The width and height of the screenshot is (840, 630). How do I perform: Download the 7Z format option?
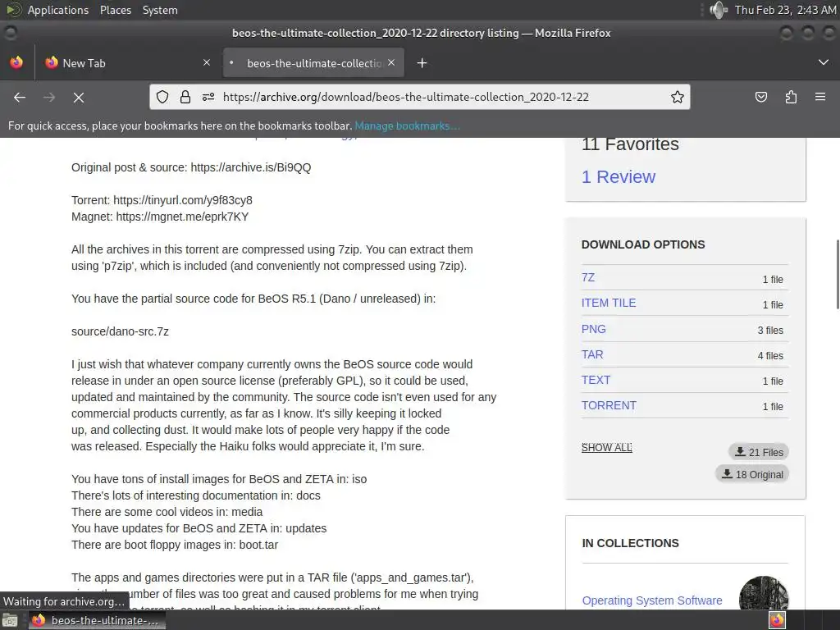[587, 277]
